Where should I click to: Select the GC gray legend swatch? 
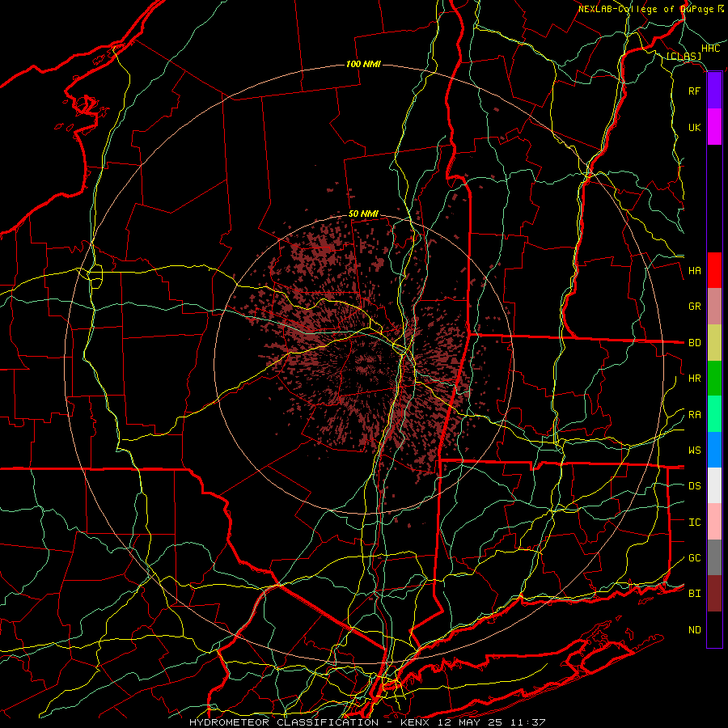(x=714, y=557)
